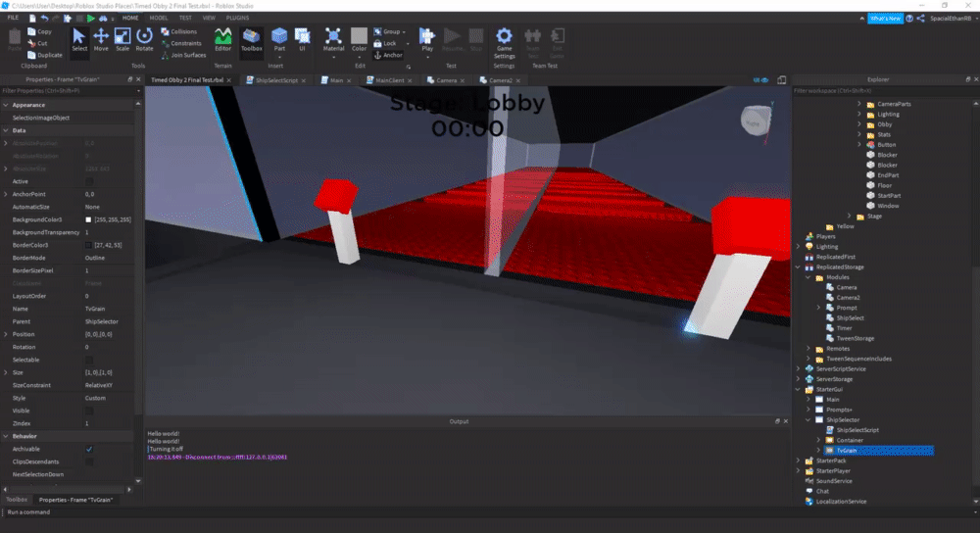This screenshot has width=980, height=533.
Task: Toggle Join Surfaces option
Action: [184, 55]
